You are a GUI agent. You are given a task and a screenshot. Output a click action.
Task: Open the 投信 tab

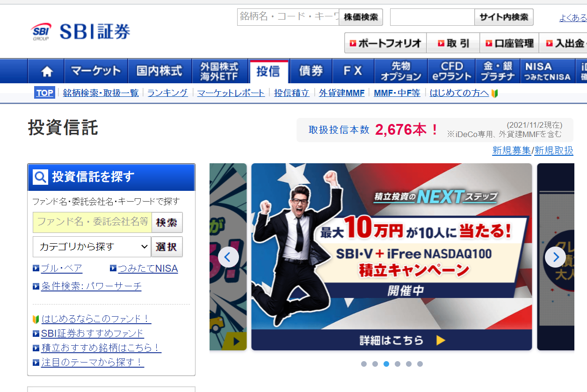[269, 71]
